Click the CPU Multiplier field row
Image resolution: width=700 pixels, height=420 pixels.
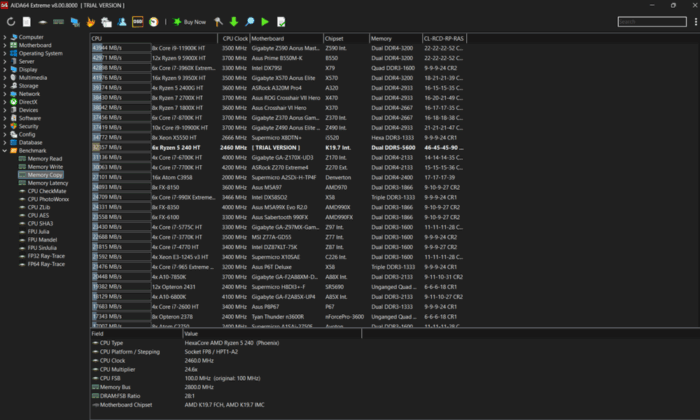225,370
